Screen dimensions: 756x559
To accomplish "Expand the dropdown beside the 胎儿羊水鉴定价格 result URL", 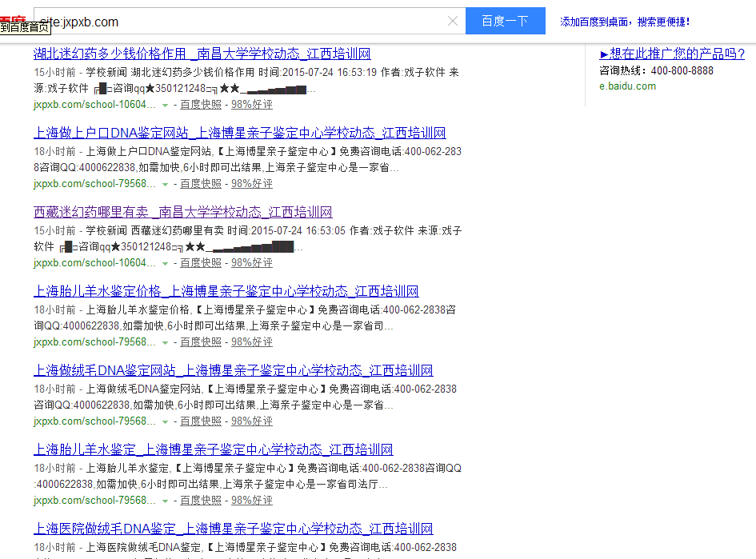I will click(x=166, y=341).
